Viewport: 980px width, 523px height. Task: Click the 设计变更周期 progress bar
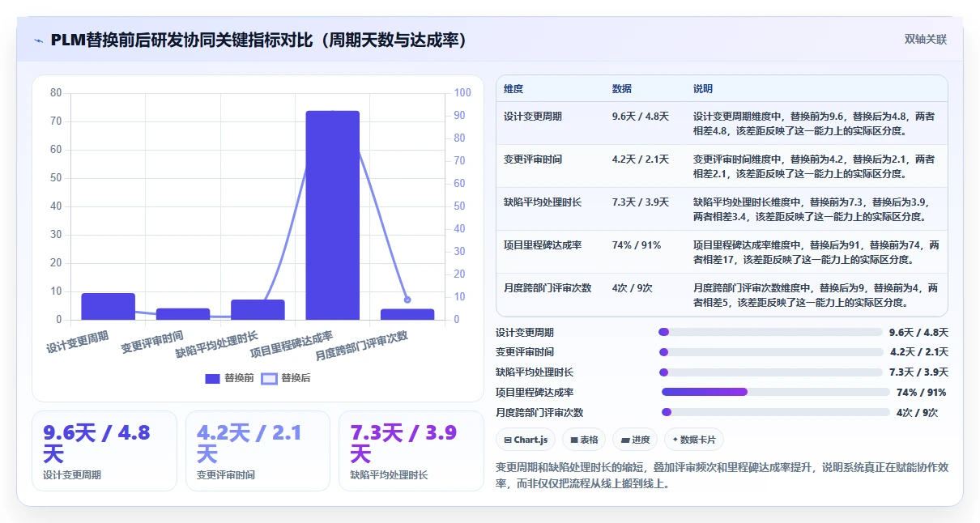click(770, 332)
